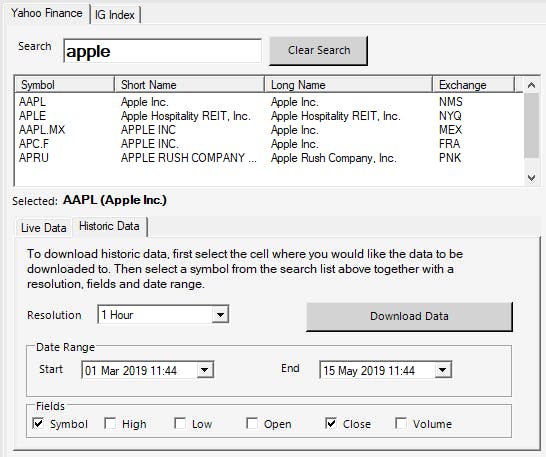Click Apple Rush Company, Inc. long name

[334, 158]
